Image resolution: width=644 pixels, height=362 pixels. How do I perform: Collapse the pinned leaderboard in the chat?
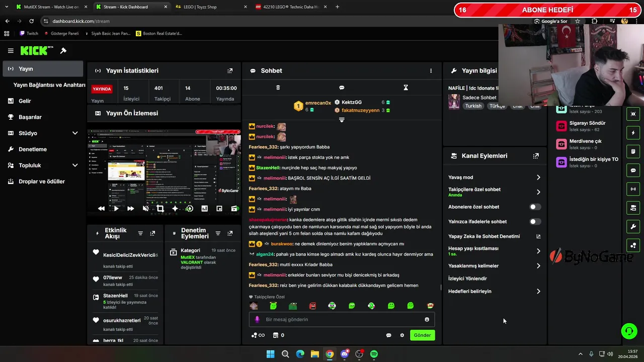[342, 120]
